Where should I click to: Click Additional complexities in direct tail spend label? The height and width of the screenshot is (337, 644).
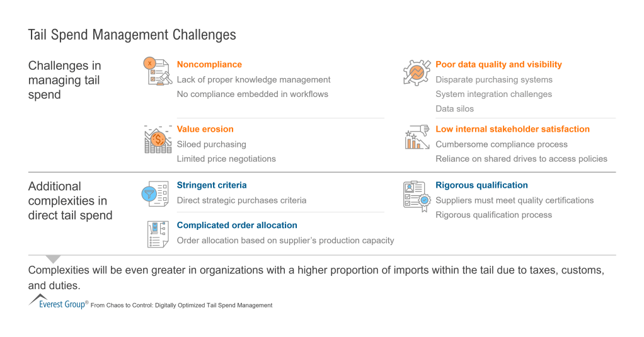pos(71,201)
